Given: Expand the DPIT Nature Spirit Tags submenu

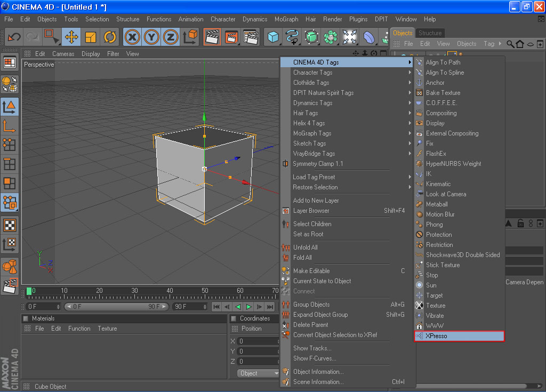Looking at the screenshot, I should (348, 93).
